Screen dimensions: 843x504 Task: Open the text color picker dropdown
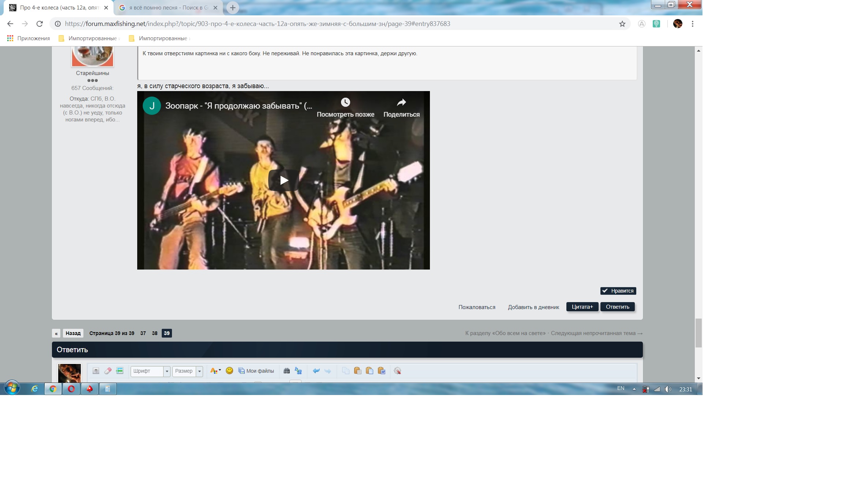coord(216,371)
